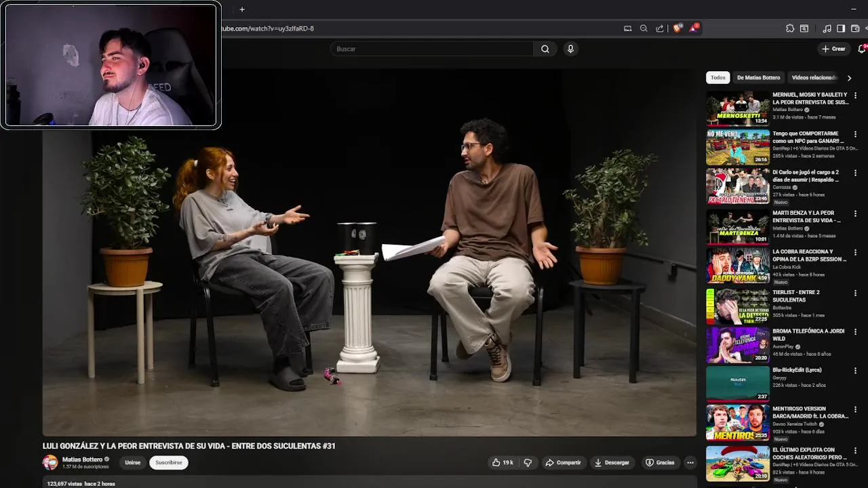The height and width of the screenshot is (488, 868).
Task: Open options menu for MENTIROSO VERSION video
Action: tap(855, 409)
